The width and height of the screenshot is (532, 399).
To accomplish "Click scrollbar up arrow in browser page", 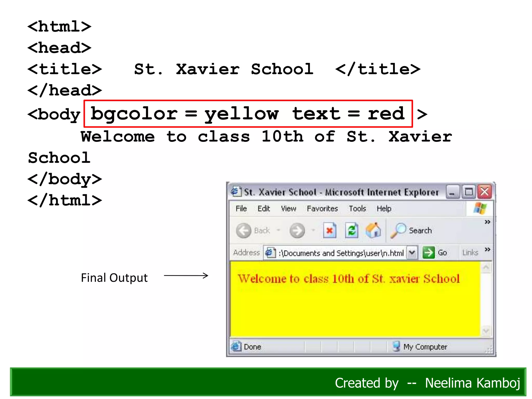I will click(486, 267).
